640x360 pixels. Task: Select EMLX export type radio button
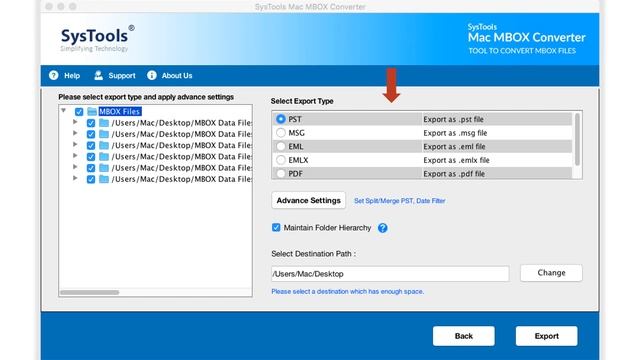click(281, 160)
